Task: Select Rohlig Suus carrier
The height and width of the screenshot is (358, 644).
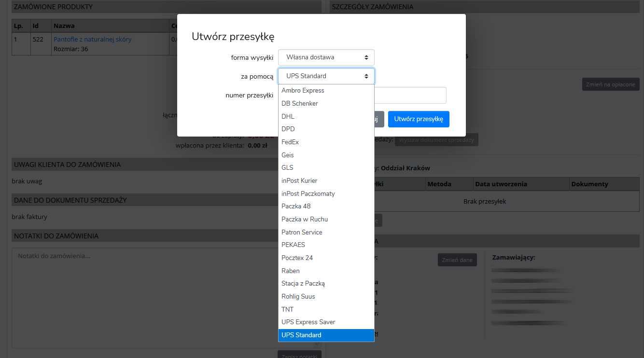Action: [x=326, y=296]
